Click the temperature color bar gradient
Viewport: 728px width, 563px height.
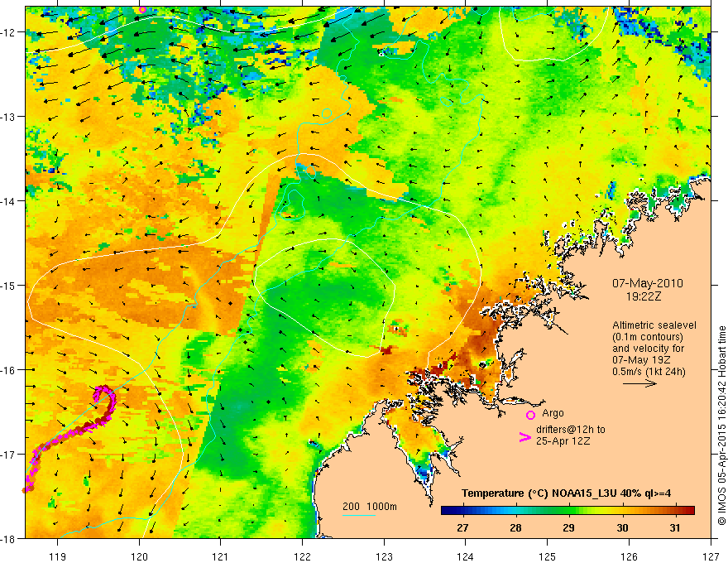point(568,511)
